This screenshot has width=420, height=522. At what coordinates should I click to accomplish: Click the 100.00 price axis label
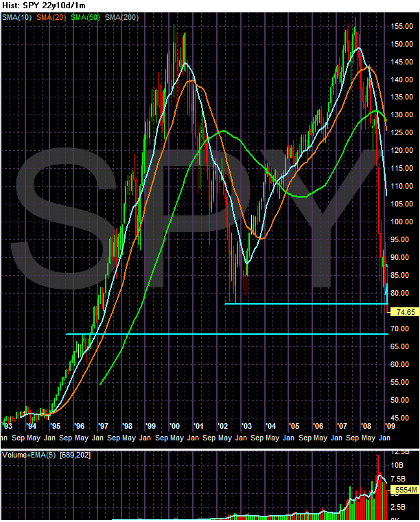click(x=401, y=222)
